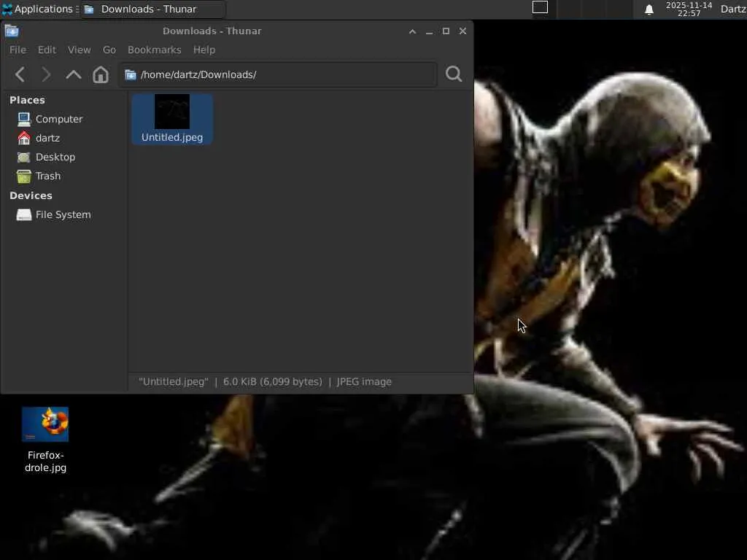Roll up Thunar window with the caret button

coord(413,31)
